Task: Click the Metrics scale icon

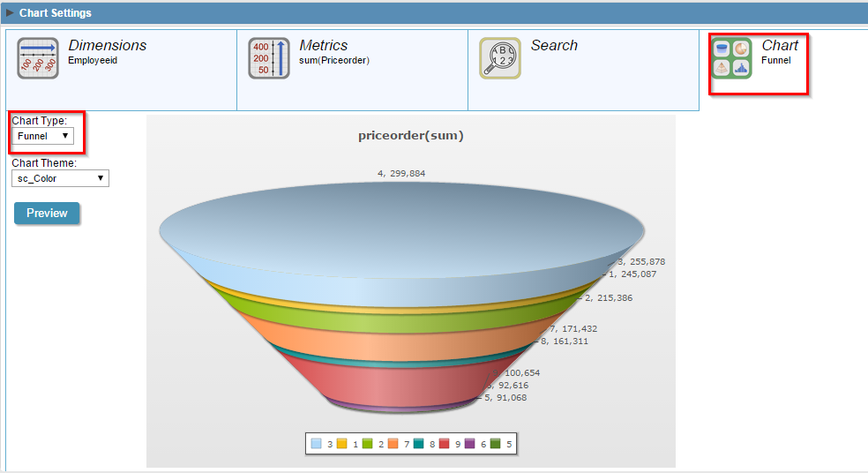Action: point(269,58)
